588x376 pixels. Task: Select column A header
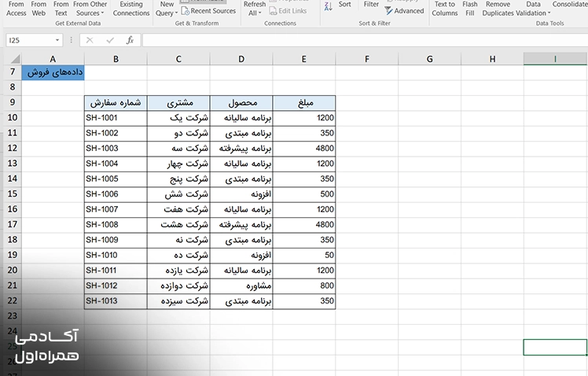[x=53, y=59]
